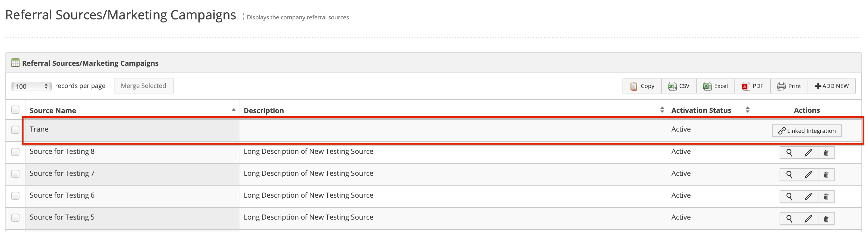The width and height of the screenshot is (868, 232).
Task: Copy table data to clipboard
Action: [642, 86]
